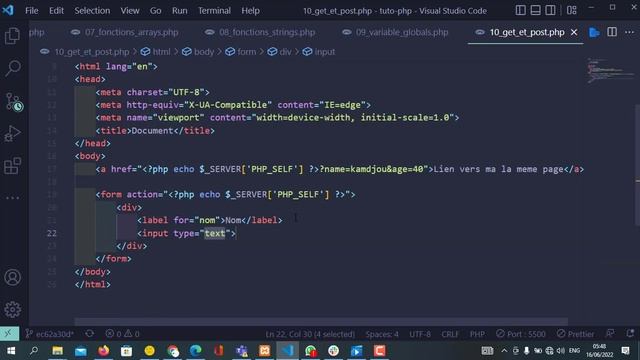The image size is (640, 360).
Task: Close the 10_get_et_post.php tab
Action: click(x=574, y=32)
